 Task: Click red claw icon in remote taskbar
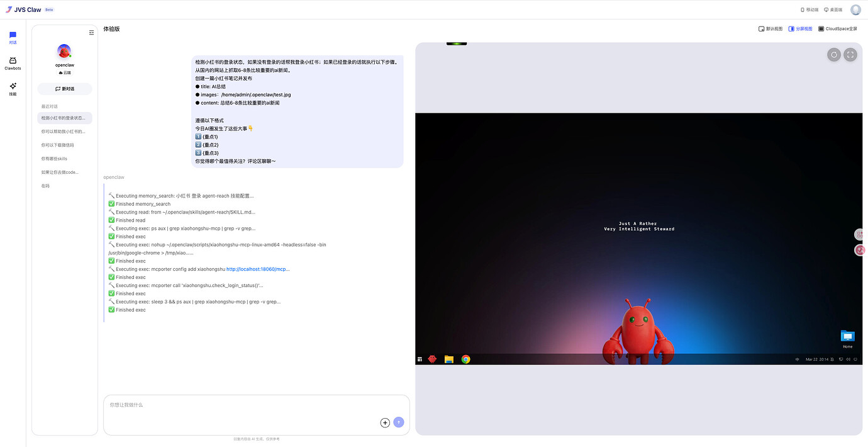click(432, 359)
